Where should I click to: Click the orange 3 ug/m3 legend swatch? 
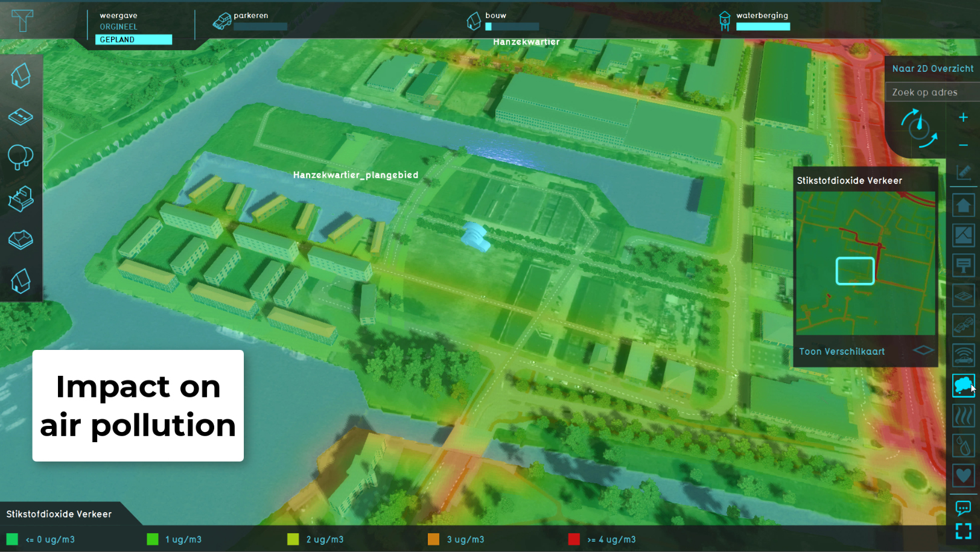click(434, 539)
